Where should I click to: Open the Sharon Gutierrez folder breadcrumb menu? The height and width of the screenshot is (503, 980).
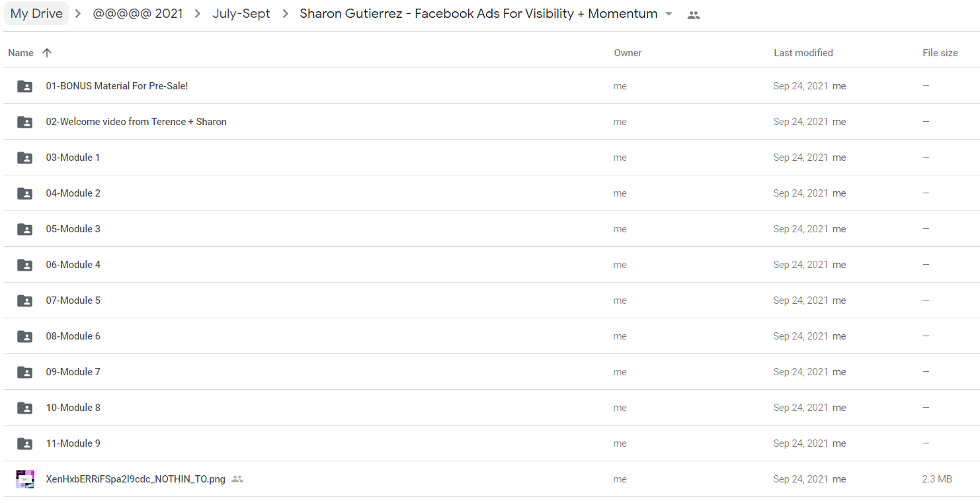[x=486, y=14]
